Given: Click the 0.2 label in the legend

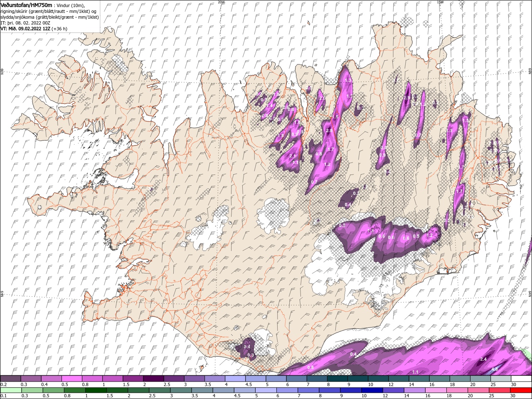Looking at the screenshot, I should (x=3, y=384).
